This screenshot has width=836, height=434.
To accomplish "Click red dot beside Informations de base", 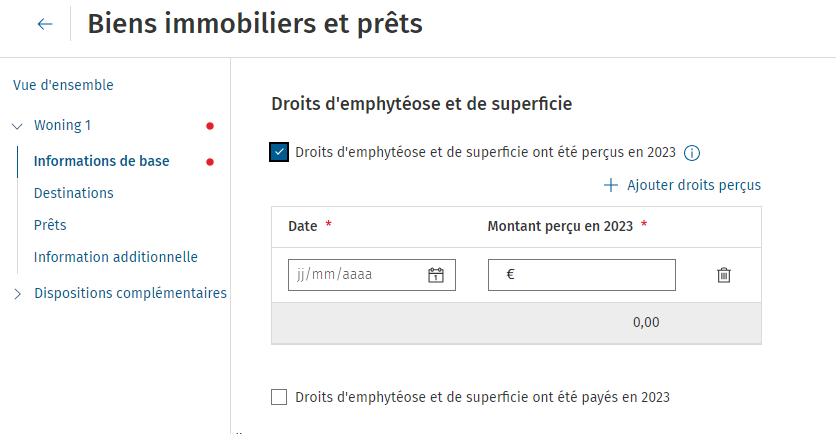I will click(210, 162).
